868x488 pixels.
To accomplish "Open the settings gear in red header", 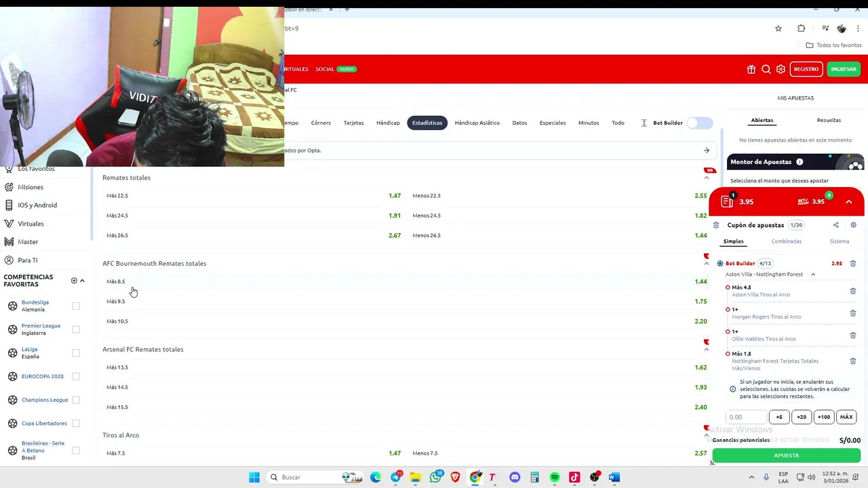I will click(x=781, y=69).
